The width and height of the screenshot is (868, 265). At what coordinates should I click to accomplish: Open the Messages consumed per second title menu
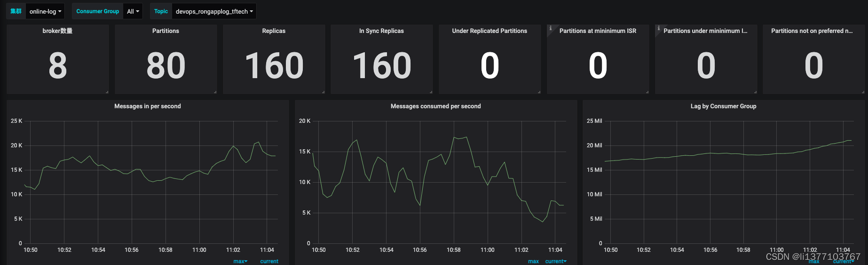436,106
